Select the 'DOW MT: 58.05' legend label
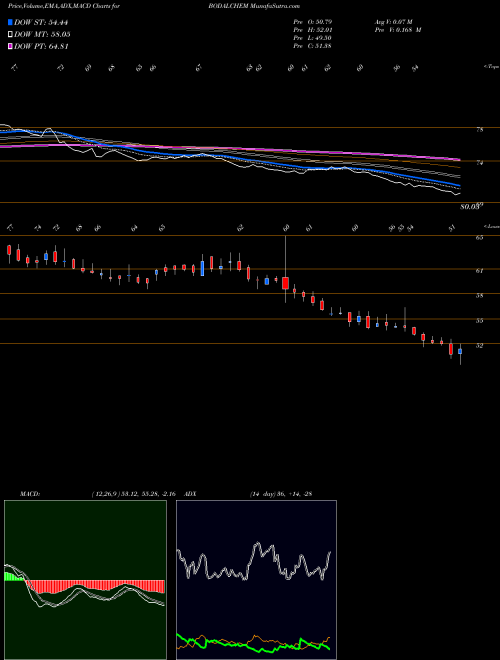 [x=42, y=35]
